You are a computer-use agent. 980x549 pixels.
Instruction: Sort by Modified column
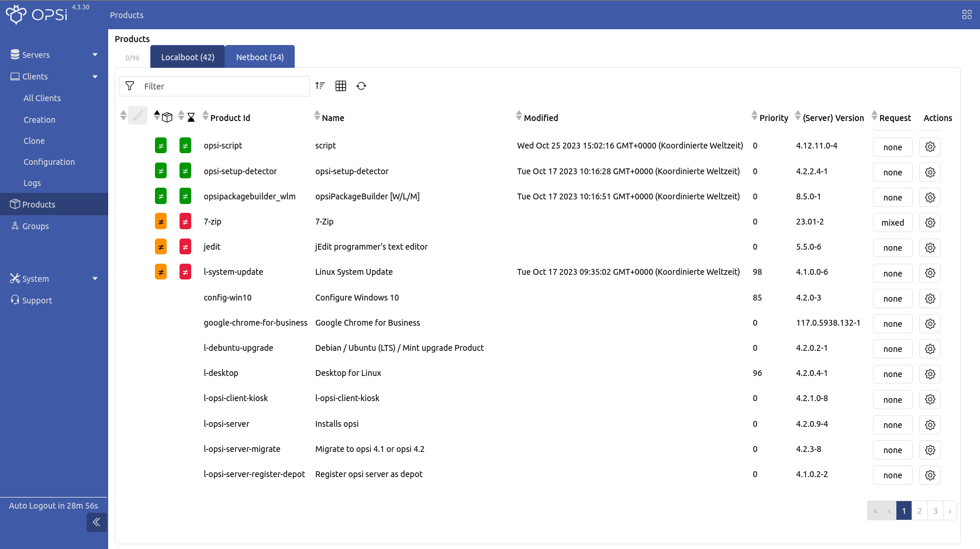tap(537, 117)
